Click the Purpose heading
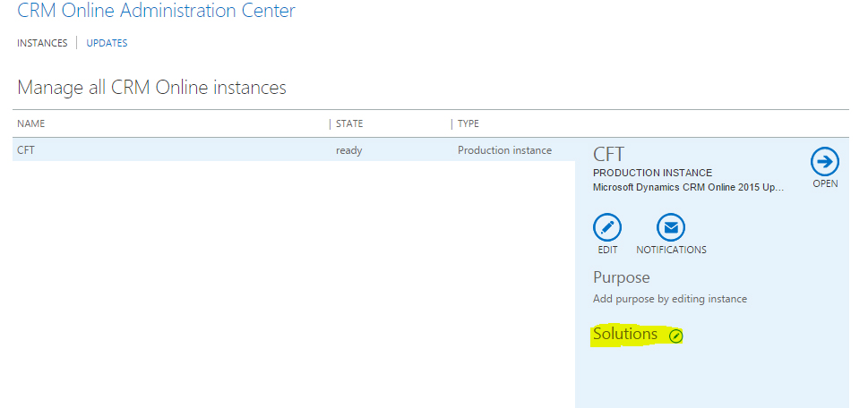868x408 pixels. click(621, 277)
